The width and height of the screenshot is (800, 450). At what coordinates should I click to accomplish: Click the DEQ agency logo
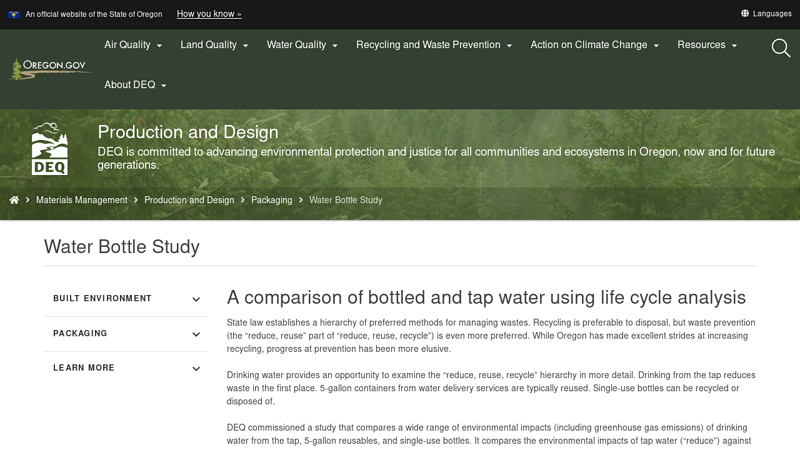49,149
